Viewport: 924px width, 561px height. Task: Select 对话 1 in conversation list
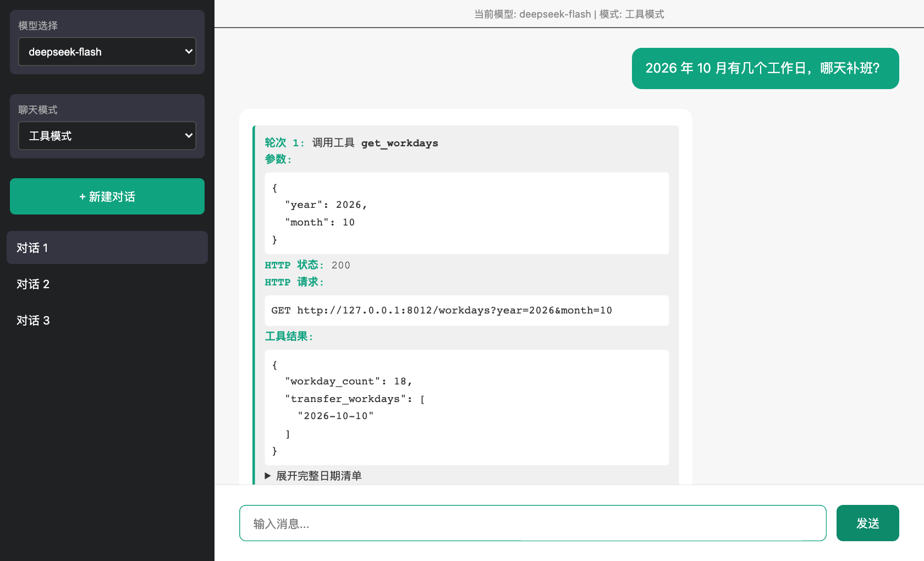point(107,248)
